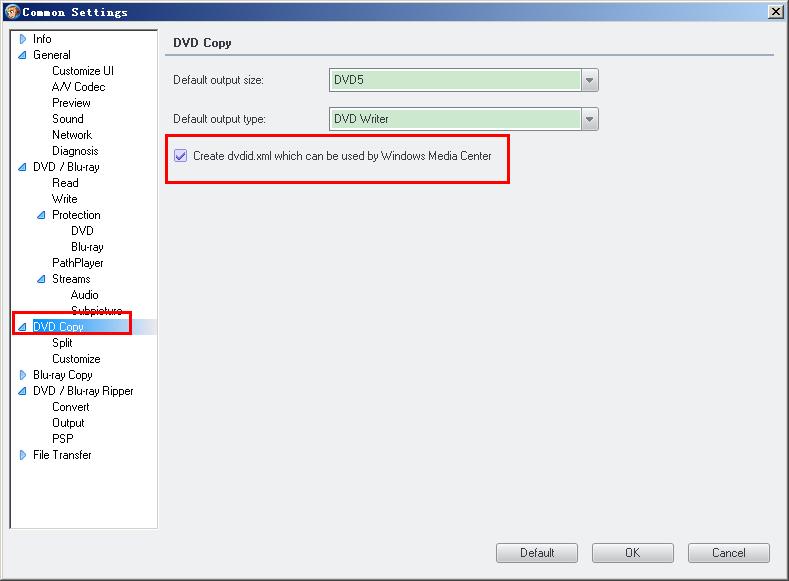Open the PSP settings page
This screenshot has height=581, width=789.
[x=63, y=439]
